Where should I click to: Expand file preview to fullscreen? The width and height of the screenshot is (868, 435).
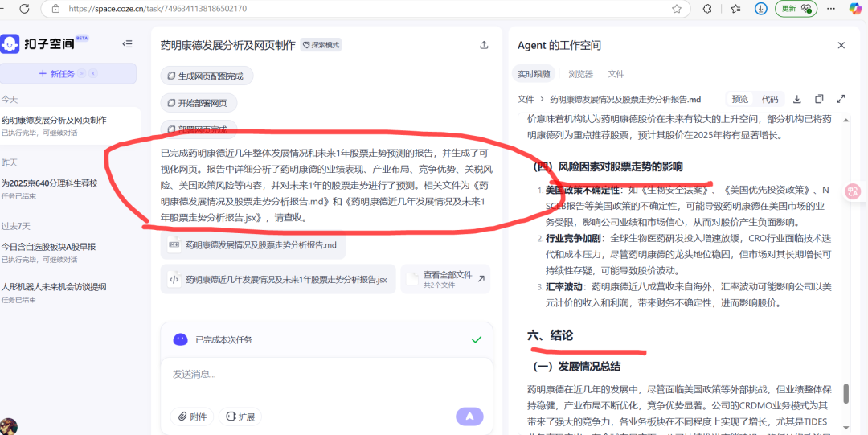click(x=841, y=99)
